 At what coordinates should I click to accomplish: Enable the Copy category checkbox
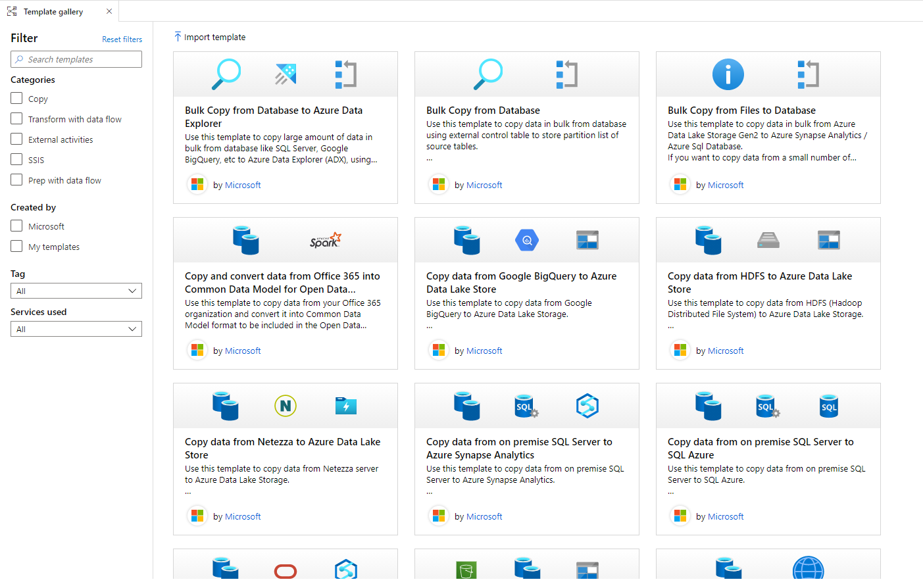coord(17,99)
